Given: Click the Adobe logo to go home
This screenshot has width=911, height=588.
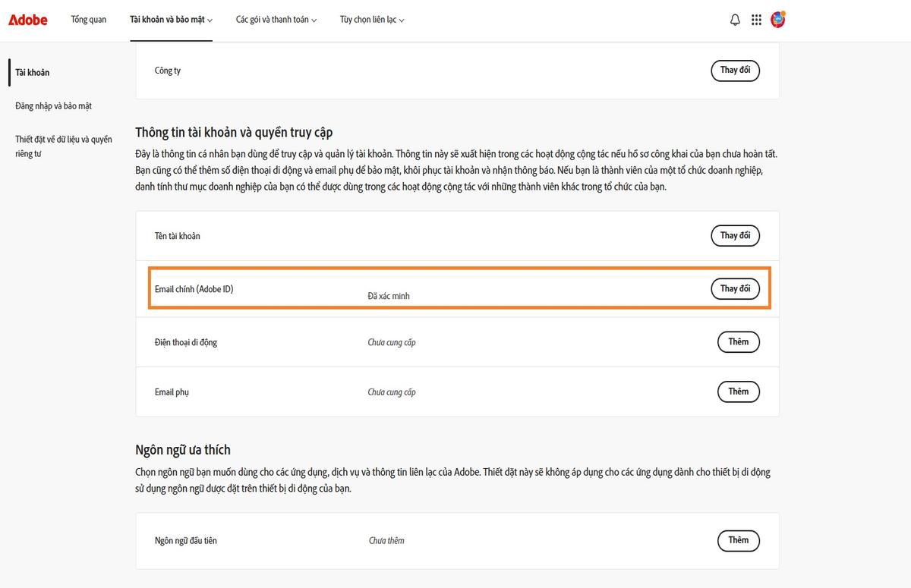Looking at the screenshot, I should 27,20.
